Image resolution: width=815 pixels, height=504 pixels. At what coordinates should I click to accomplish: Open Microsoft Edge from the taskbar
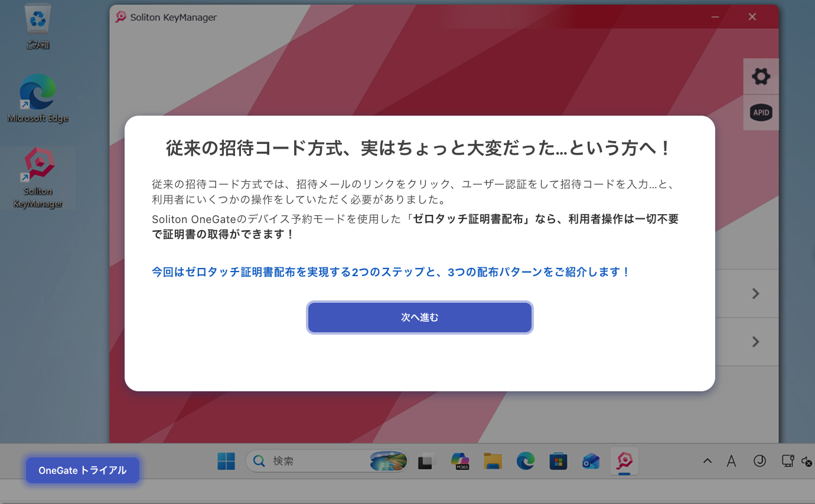tap(526, 461)
